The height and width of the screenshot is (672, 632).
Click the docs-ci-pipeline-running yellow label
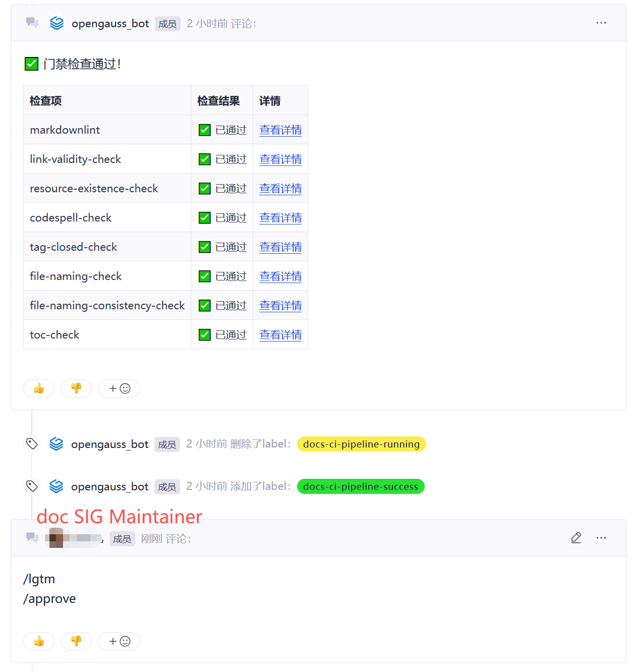(x=361, y=444)
